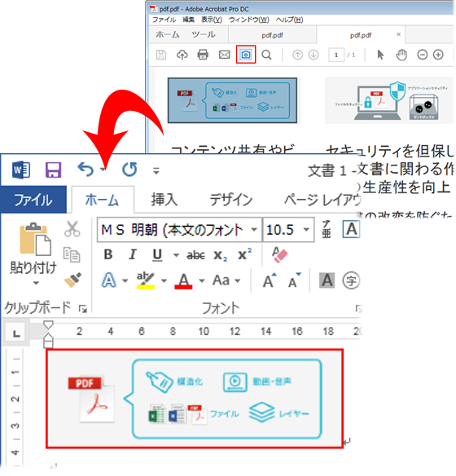Toggle superscript formatting
Viewport: 456px width, 476px height.
[244, 253]
